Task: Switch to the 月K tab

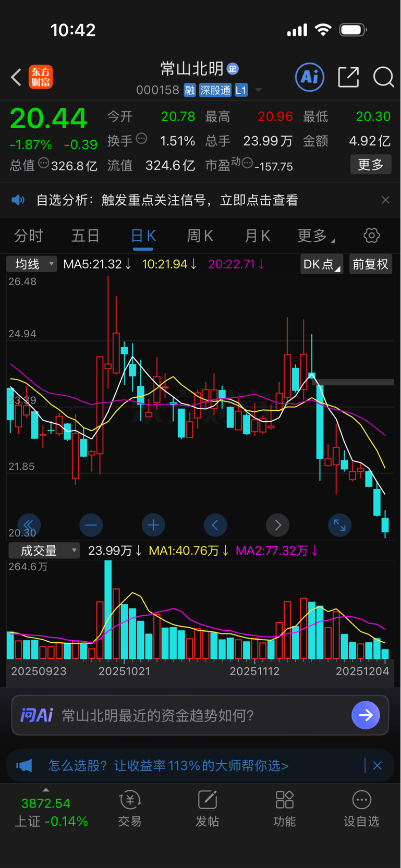Action: tap(258, 236)
